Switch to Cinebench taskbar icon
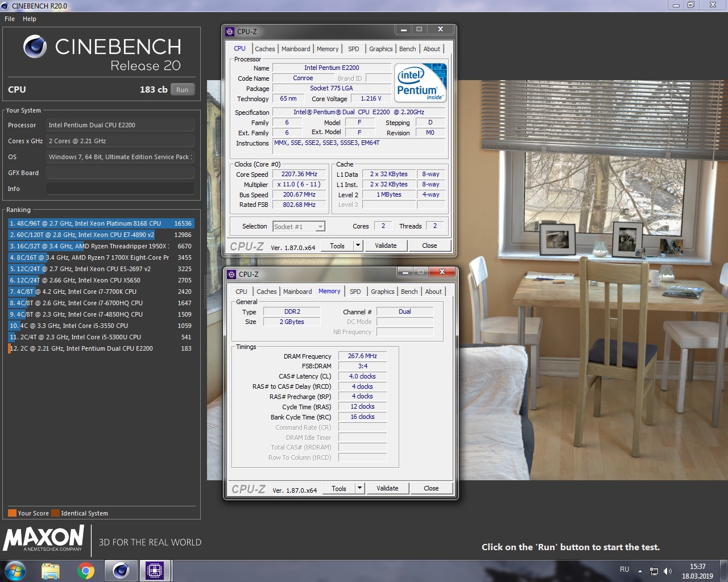 point(121,571)
